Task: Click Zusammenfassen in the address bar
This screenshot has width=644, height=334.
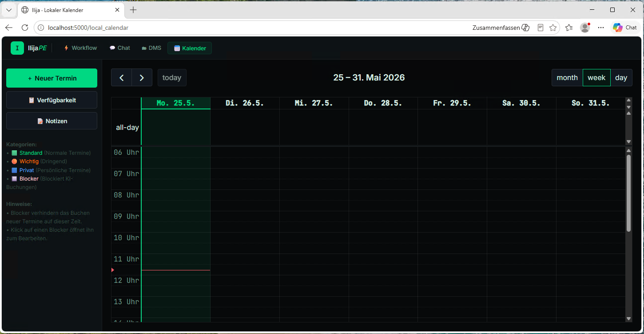Action: coord(501,28)
